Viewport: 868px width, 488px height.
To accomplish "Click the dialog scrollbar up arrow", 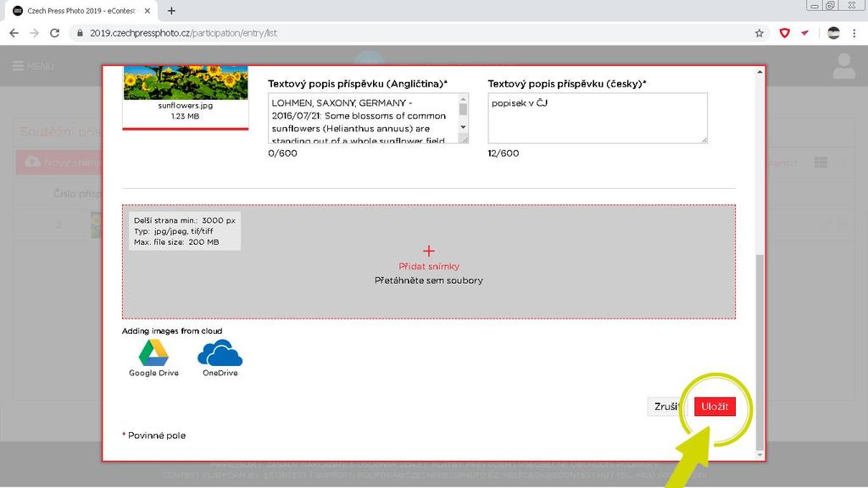I will [x=759, y=72].
